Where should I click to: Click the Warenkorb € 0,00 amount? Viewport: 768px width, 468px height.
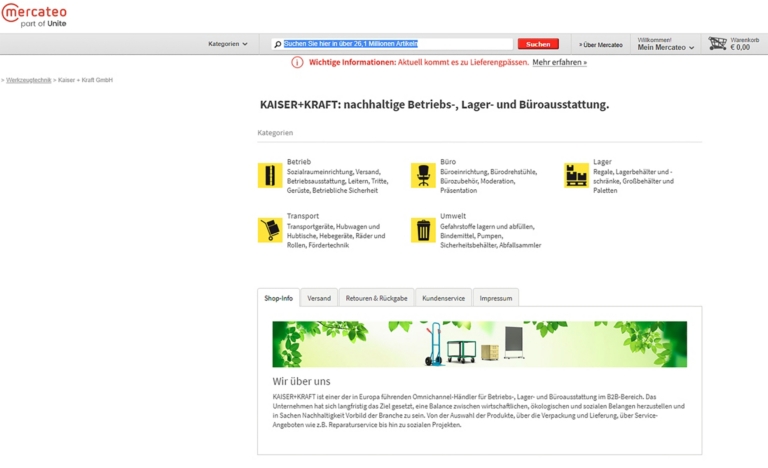(740, 48)
